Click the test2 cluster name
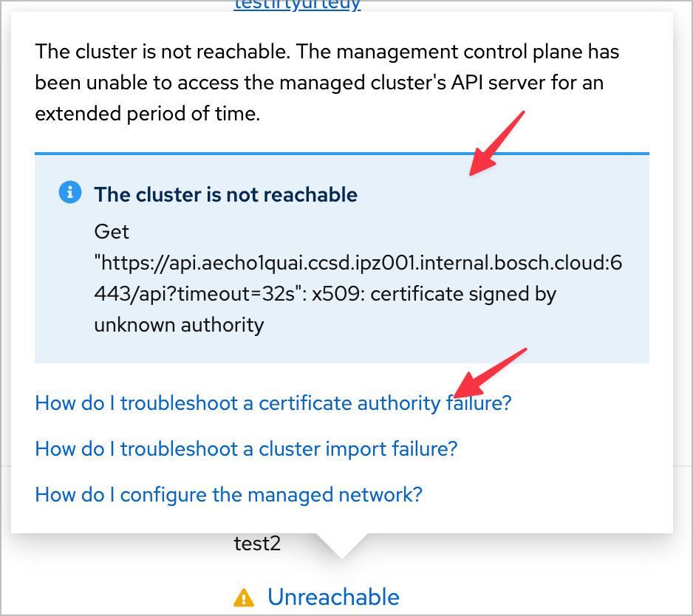 pyautogui.click(x=257, y=544)
